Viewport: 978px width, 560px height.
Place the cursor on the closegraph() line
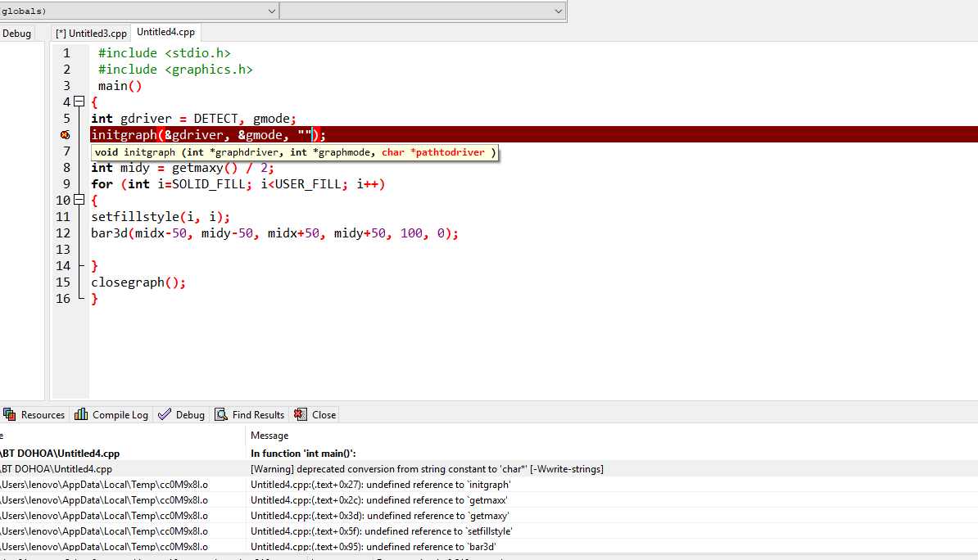pos(138,282)
